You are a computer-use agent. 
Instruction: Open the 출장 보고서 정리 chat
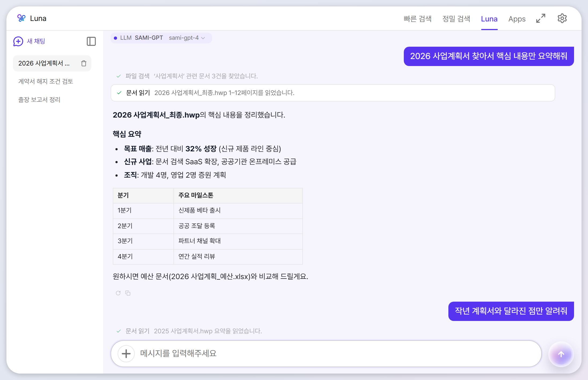pyautogui.click(x=39, y=100)
